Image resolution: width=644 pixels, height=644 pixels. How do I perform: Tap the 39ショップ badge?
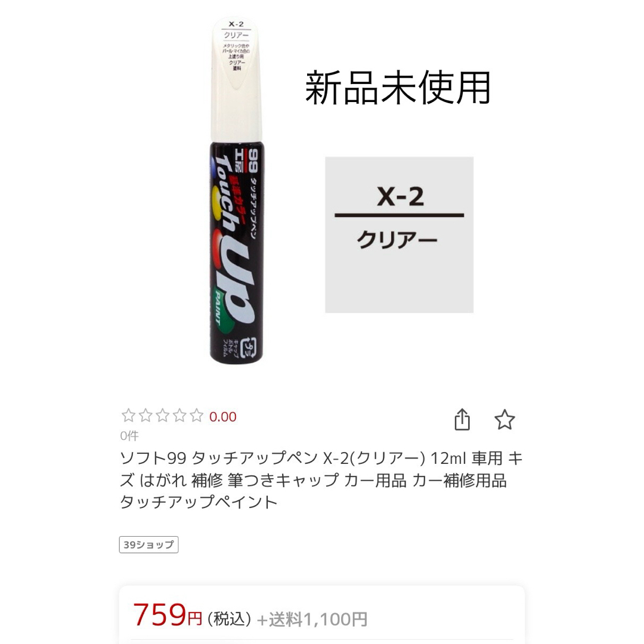pyautogui.click(x=148, y=544)
